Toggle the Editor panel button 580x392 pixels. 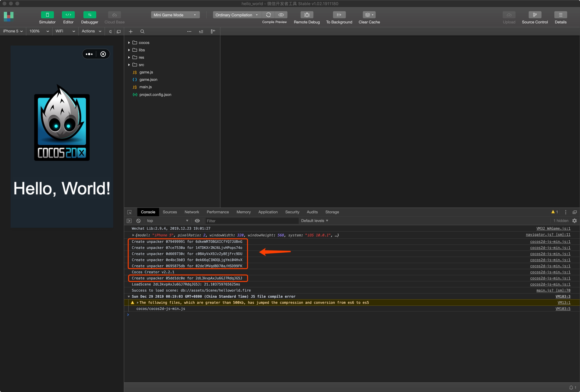coord(68,15)
